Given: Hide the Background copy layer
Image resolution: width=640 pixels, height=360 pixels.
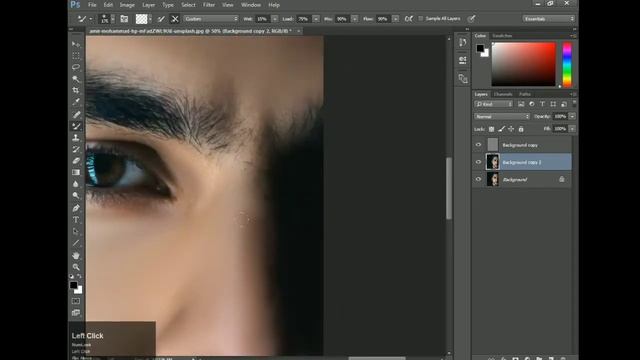Looking at the screenshot, I should 478,144.
